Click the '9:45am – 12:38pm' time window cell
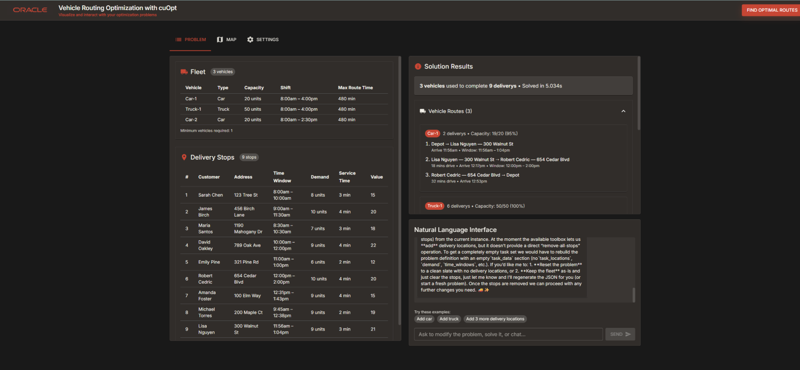The image size is (800, 370). 283,312
